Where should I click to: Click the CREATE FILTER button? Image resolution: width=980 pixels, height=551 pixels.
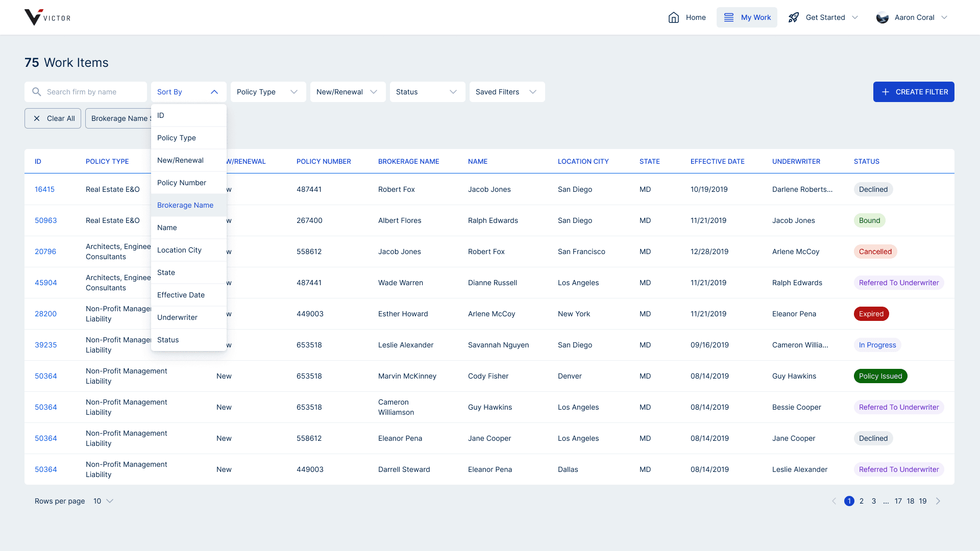click(913, 92)
